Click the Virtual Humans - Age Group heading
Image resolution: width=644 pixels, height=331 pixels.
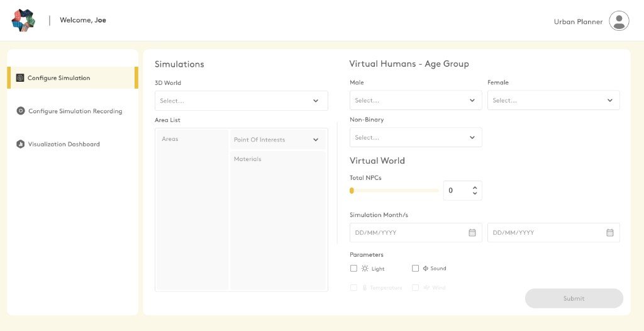tap(409, 64)
